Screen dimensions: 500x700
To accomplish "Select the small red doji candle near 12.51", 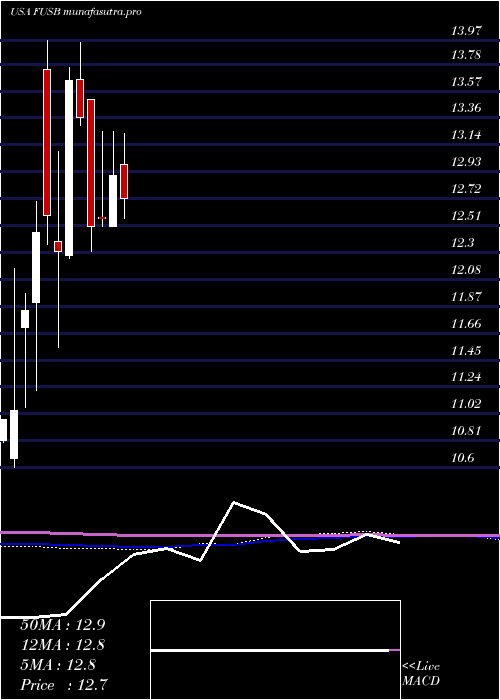I will [102, 218].
